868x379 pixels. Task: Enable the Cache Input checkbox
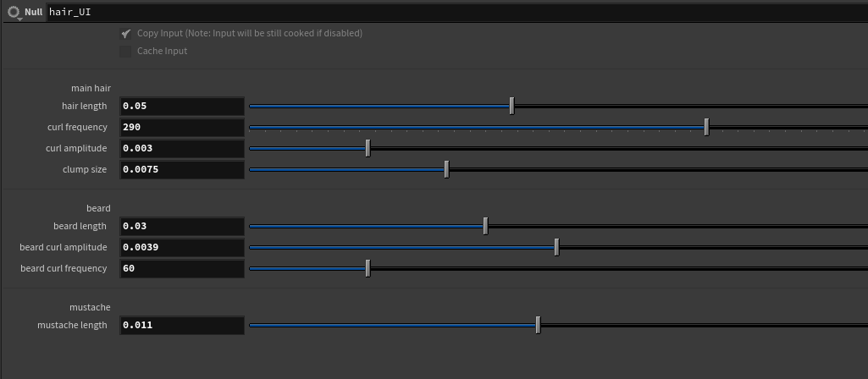point(125,52)
